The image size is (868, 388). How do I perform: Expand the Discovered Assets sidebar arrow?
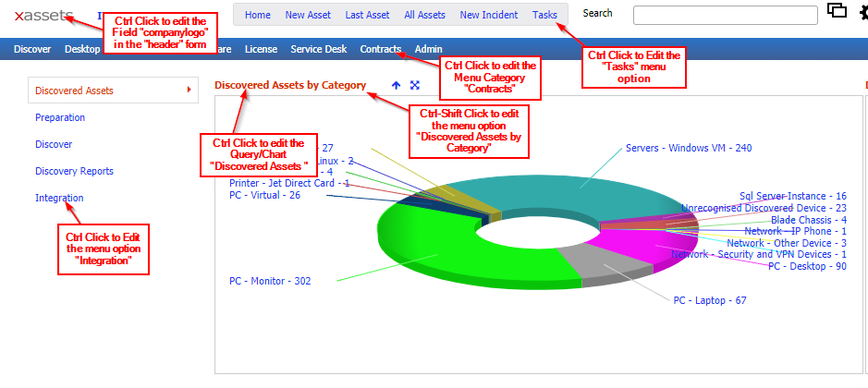click(x=189, y=90)
